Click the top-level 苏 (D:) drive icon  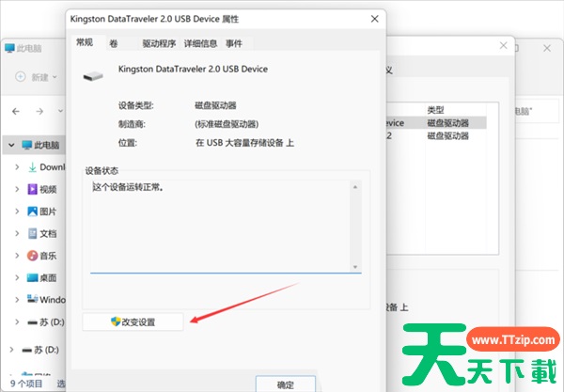27,350
